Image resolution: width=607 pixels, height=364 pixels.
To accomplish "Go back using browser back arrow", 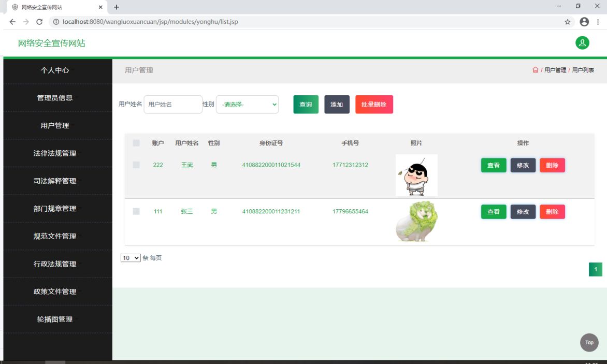I will coord(12,22).
